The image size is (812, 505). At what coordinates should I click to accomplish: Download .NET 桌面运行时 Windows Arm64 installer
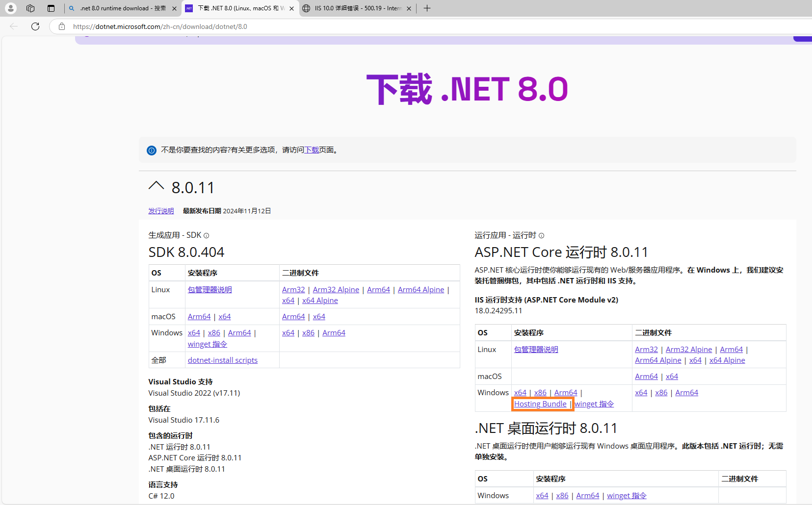(x=587, y=496)
